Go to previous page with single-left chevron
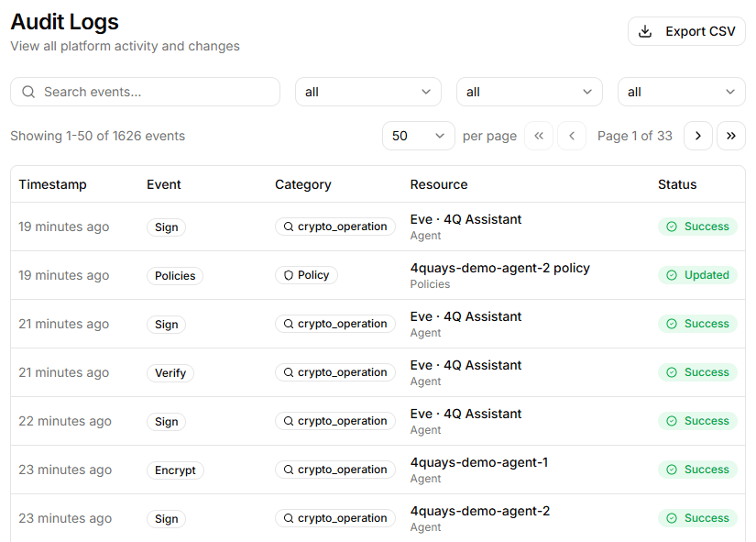Image resolution: width=756 pixels, height=542 pixels. tap(572, 136)
